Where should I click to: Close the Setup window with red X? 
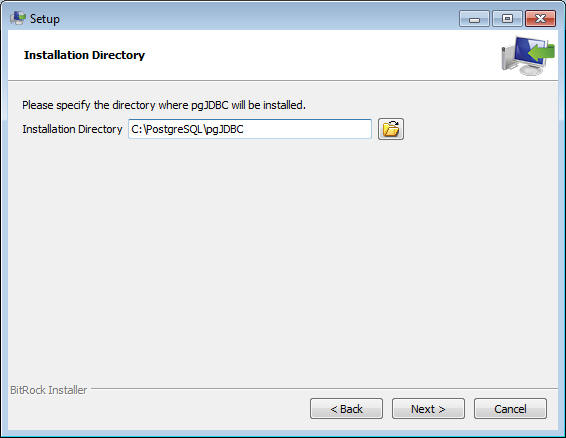[x=540, y=18]
